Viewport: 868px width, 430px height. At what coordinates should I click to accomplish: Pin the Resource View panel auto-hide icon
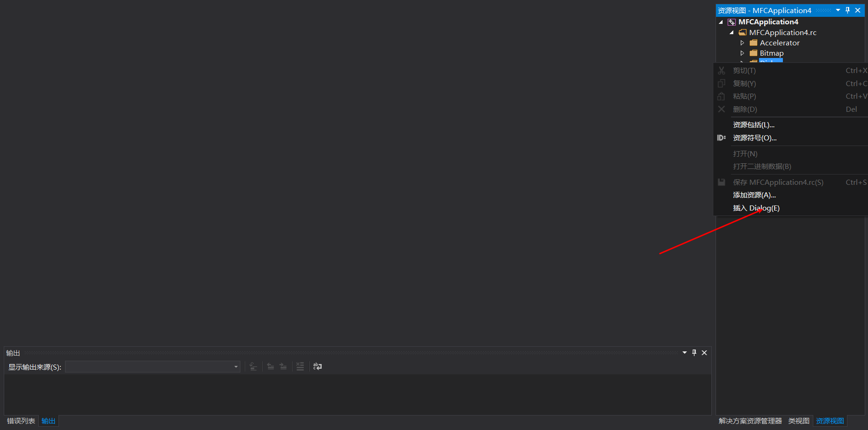tap(847, 10)
